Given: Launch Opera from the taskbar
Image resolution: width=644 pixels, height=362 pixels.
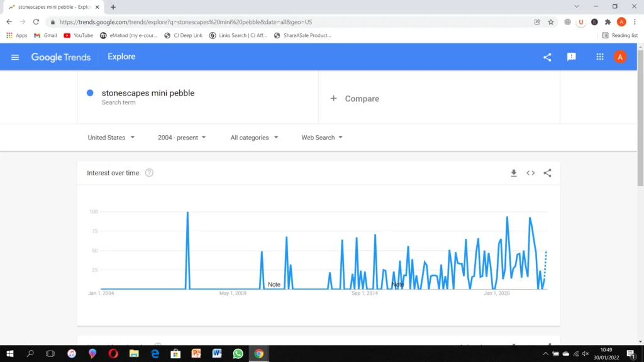Looking at the screenshot, I should (x=113, y=353).
